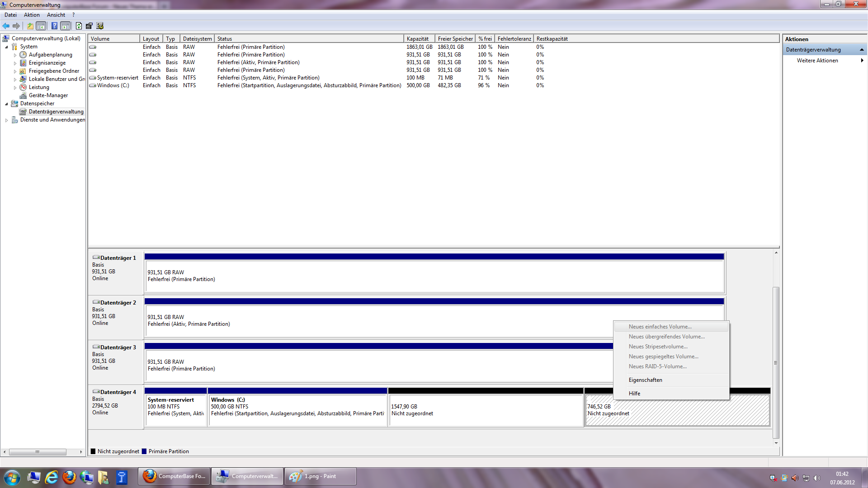Toggle the show/hide console tree button

tap(41, 26)
